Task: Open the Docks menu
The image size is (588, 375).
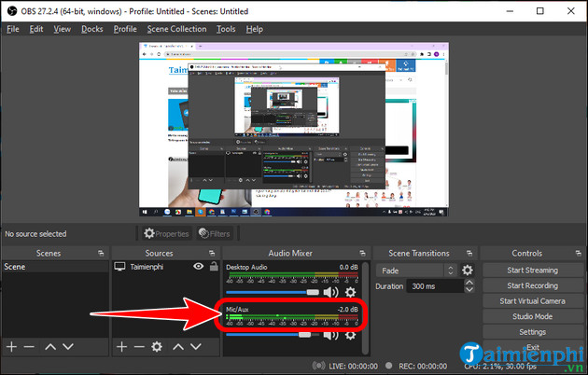Action: click(91, 29)
